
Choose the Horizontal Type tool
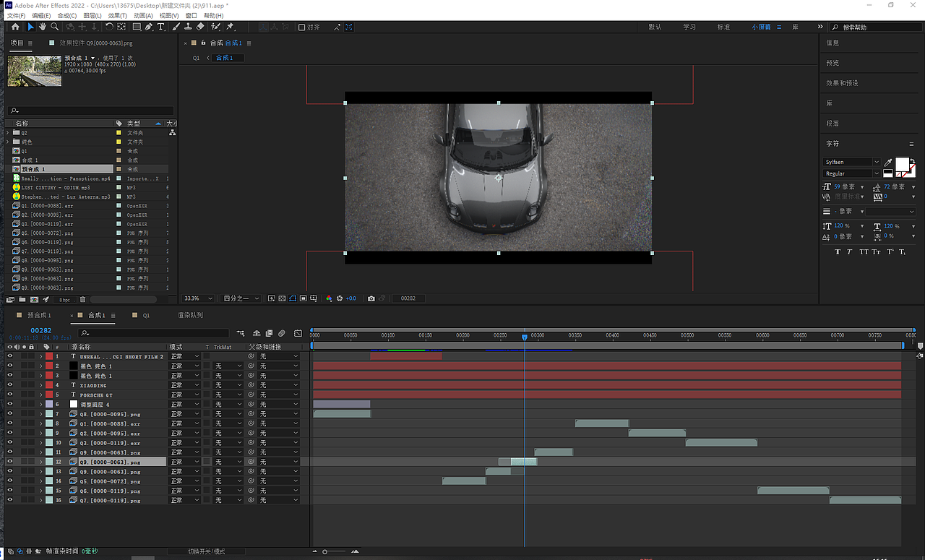pyautogui.click(x=160, y=27)
